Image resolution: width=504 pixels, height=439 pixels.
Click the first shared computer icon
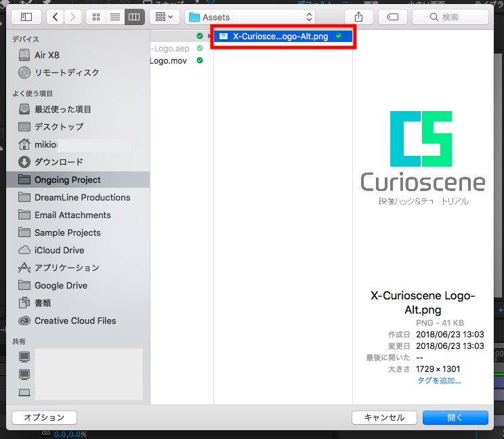tap(24, 357)
